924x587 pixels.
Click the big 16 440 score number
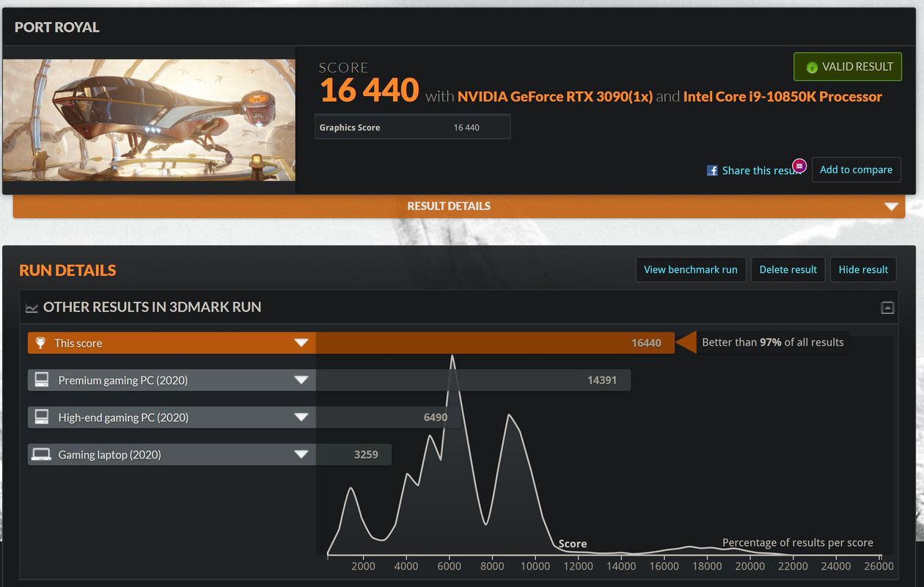coord(370,90)
